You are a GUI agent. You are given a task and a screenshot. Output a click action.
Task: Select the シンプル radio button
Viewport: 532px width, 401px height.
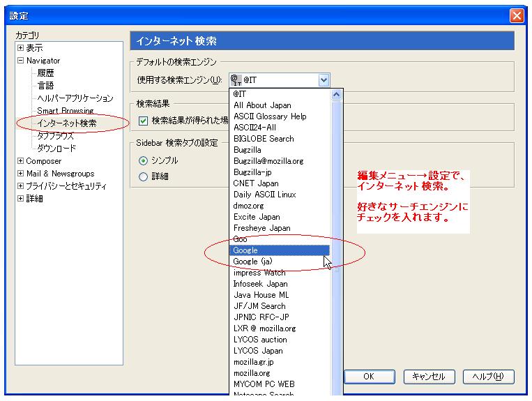pyautogui.click(x=143, y=161)
